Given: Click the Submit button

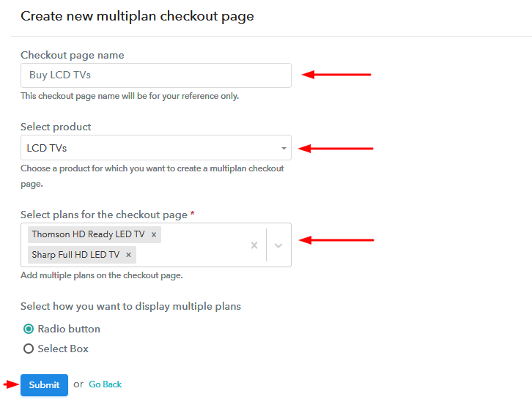Looking at the screenshot, I should [44, 384].
